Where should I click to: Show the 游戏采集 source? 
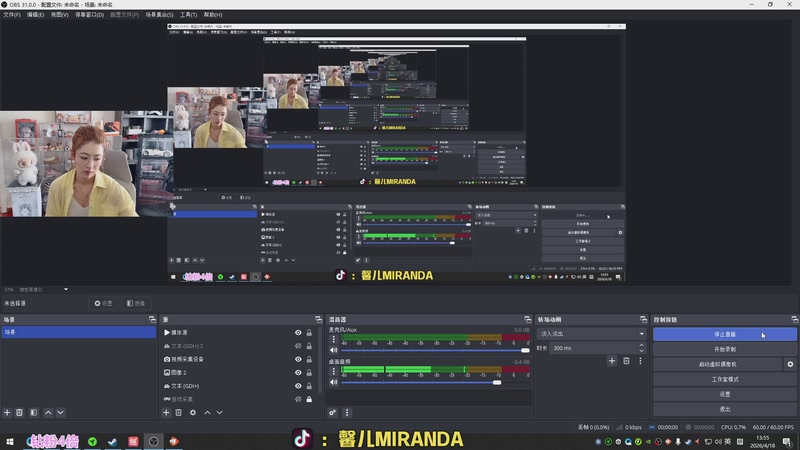pyautogui.click(x=298, y=399)
